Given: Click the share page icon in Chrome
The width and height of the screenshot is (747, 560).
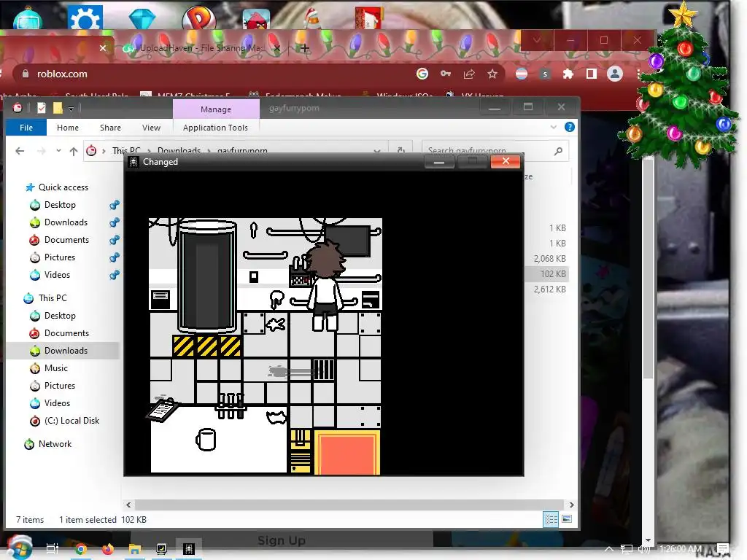Looking at the screenshot, I should pos(469,74).
